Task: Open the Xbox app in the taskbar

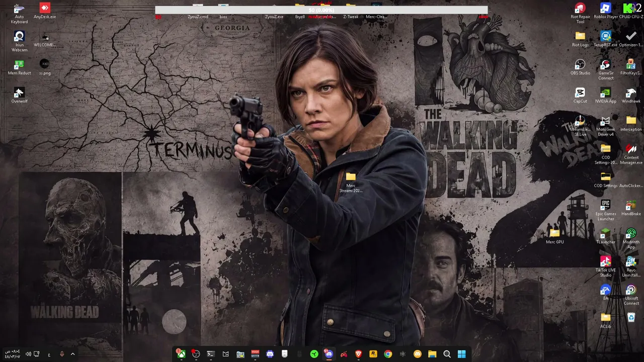Action: coord(181,354)
